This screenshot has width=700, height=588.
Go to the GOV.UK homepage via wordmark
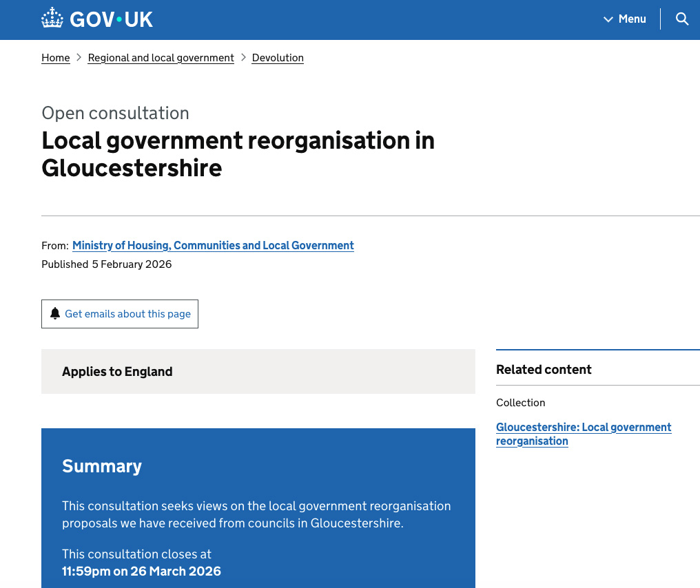(111, 19)
